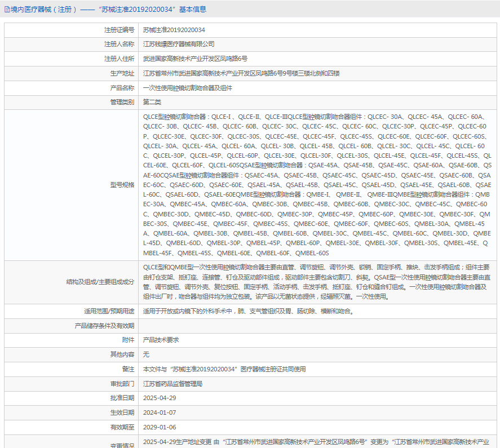Click the page title "境内医疗器械（注册）" heading text
This screenshot has height=448, width=500.
(44, 10)
